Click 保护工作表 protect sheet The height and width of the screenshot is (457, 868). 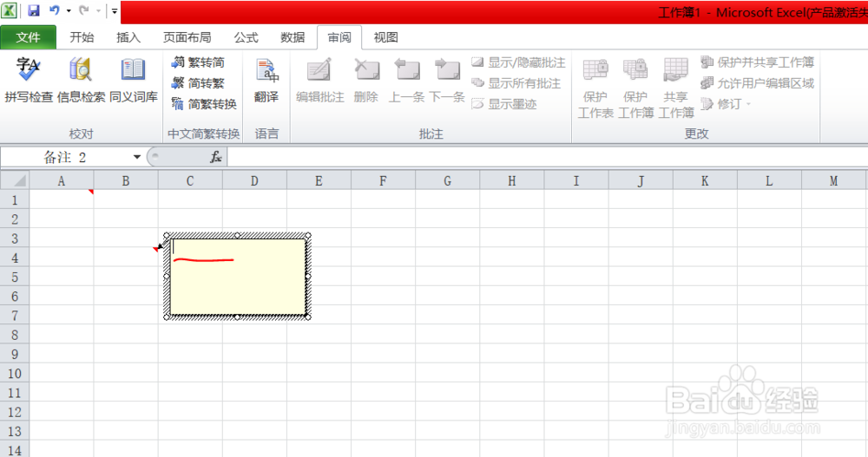pyautogui.click(x=595, y=88)
